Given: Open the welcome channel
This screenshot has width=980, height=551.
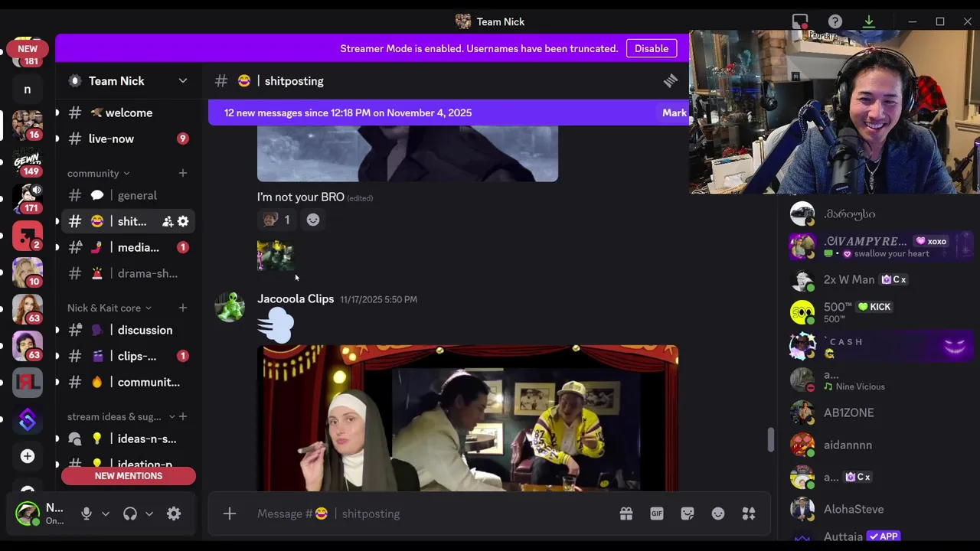Looking at the screenshot, I should pyautogui.click(x=128, y=112).
